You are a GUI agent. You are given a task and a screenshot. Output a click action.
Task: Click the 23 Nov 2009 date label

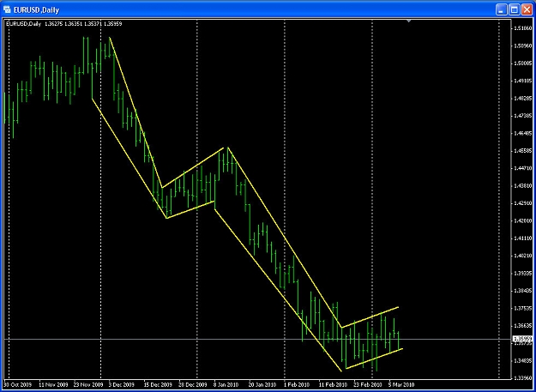[89, 384]
